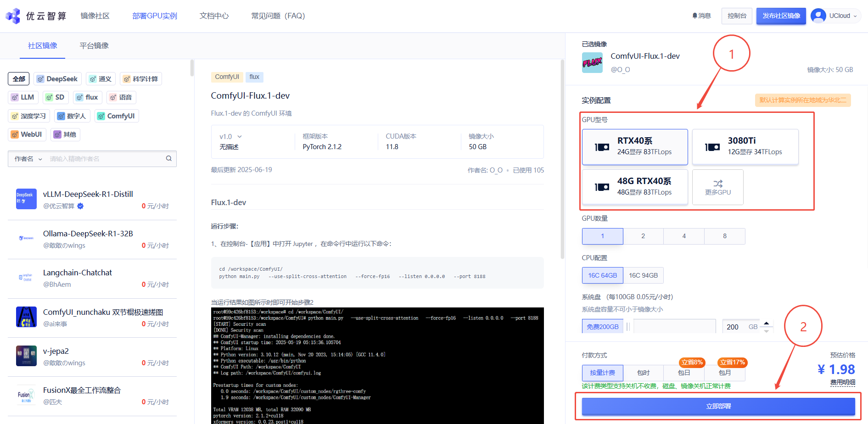Click the Ollama-DeepSeek-R1-32B image icon
Viewport: 868px width, 424px height.
(x=26, y=238)
